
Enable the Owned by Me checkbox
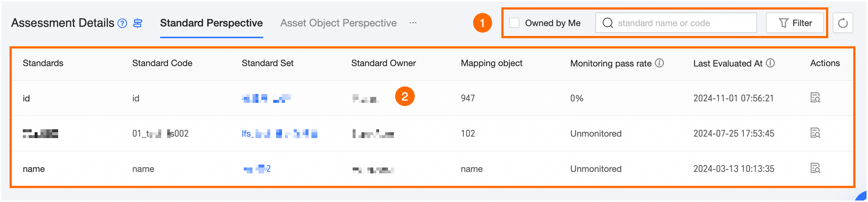514,23
